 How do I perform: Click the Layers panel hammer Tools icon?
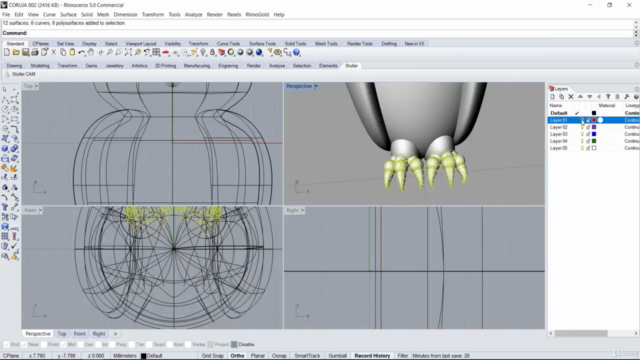click(x=627, y=97)
